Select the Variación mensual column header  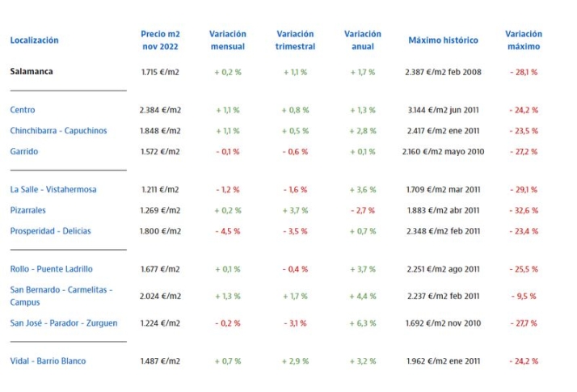pos(227,40)
